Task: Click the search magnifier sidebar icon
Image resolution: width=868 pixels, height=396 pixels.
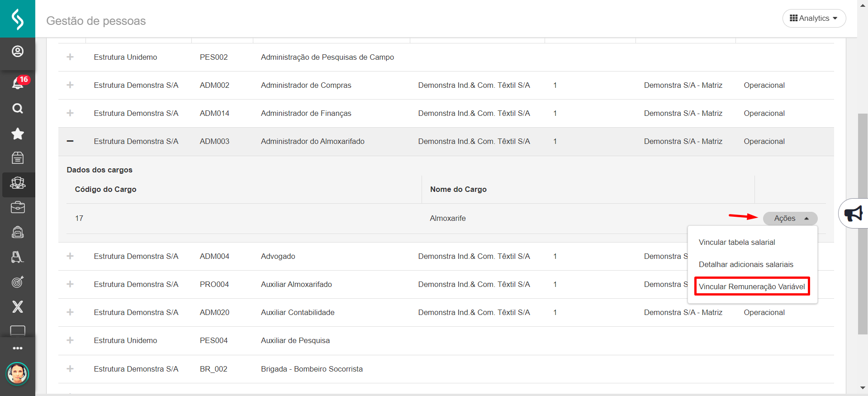Action: [x=18, y=109]
